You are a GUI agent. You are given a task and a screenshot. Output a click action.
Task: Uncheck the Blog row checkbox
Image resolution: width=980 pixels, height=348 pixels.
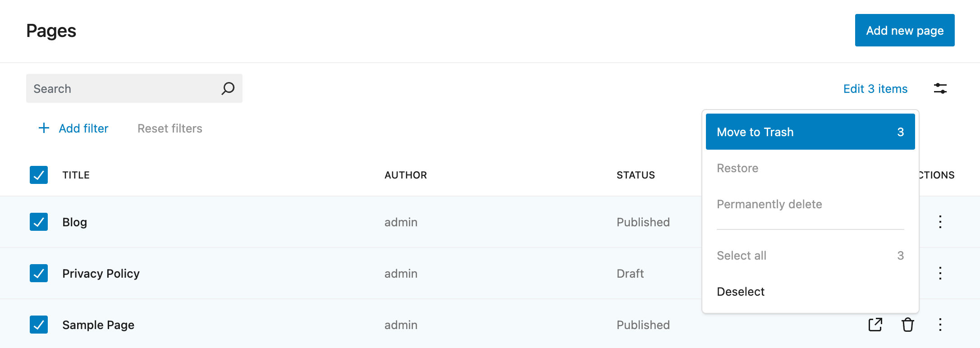tap(39, 222)
